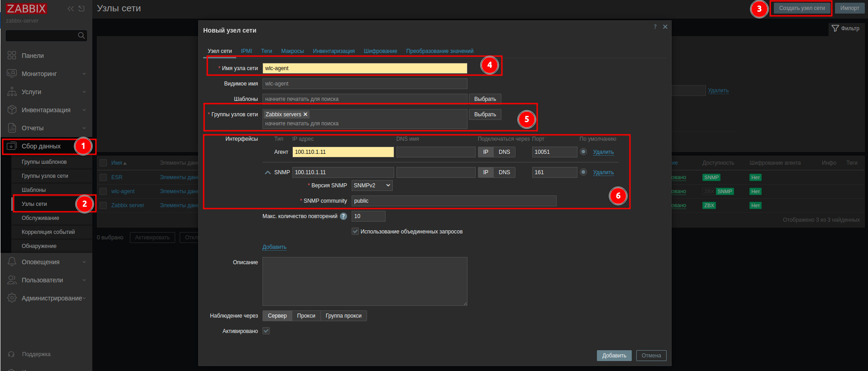Click the SNMP community input field
The height and width of the screenshot is (371, 868).
tap(453, 201)
